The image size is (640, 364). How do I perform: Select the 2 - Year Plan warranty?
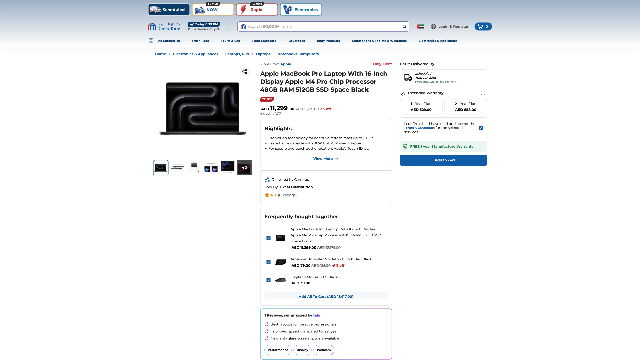click(x=465, y=107)
